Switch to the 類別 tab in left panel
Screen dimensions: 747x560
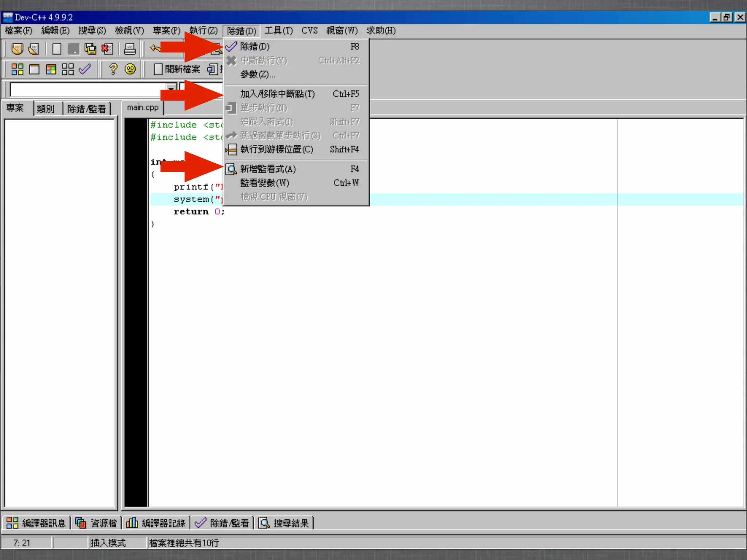pos(46,109)
